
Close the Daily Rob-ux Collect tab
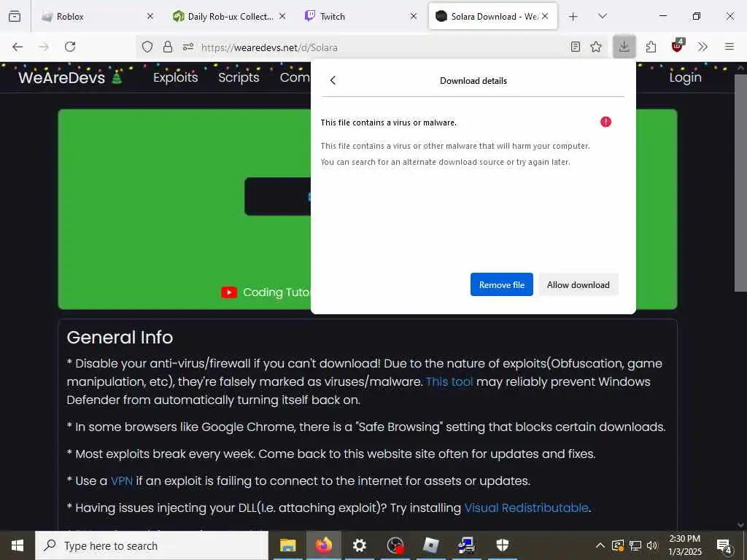tap(282, 16)
